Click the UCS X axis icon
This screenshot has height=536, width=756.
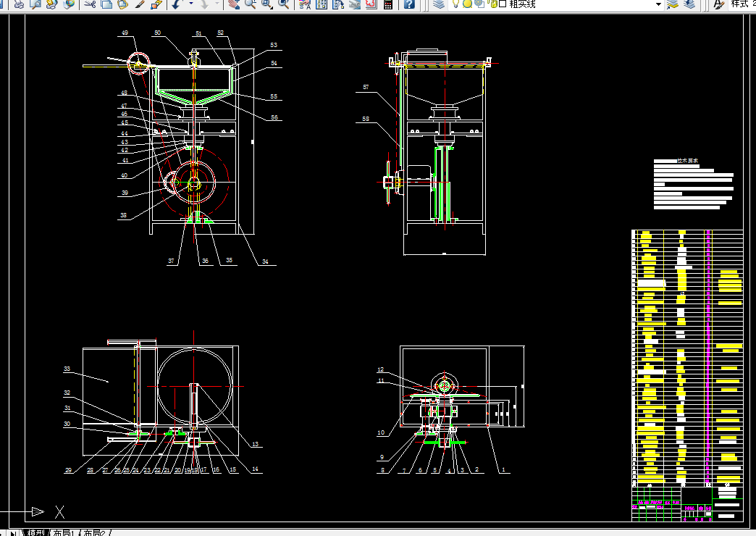60,512
